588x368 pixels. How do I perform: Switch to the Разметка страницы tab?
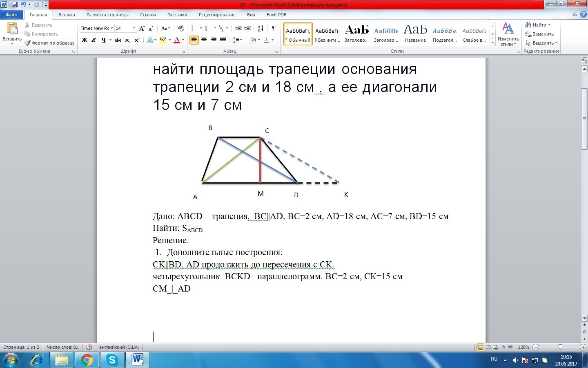107,15
